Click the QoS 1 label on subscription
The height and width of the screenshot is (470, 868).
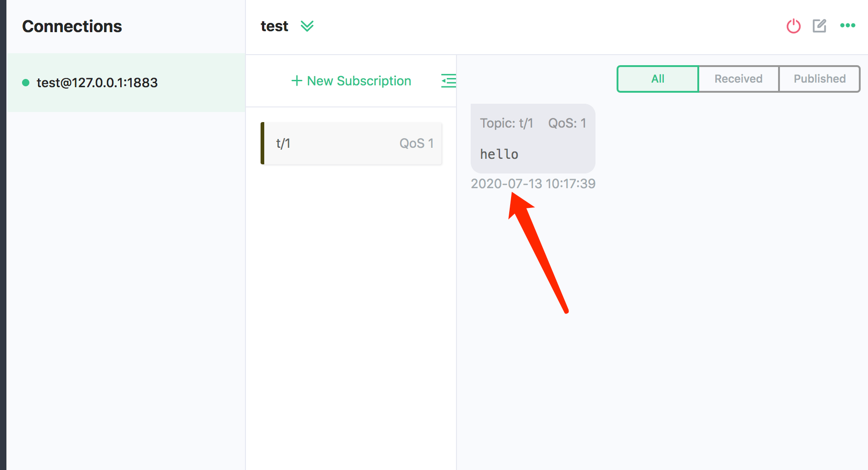click(416, 144)
